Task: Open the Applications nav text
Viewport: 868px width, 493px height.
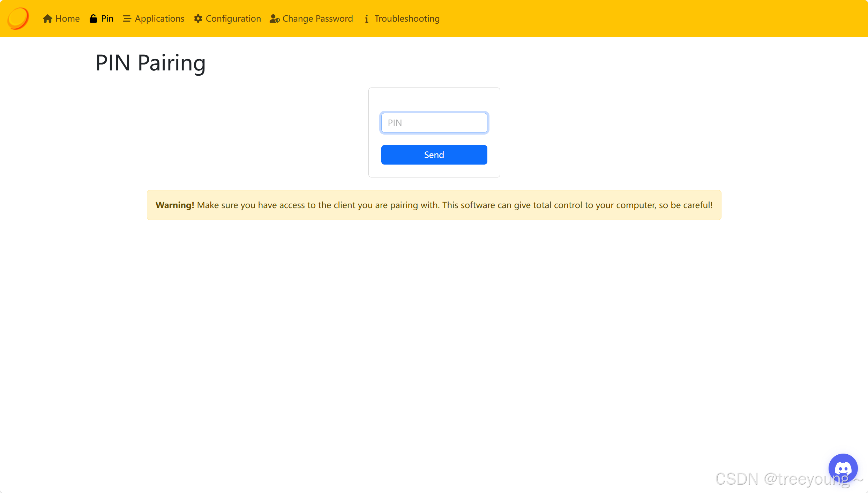Action: point(159,18)
